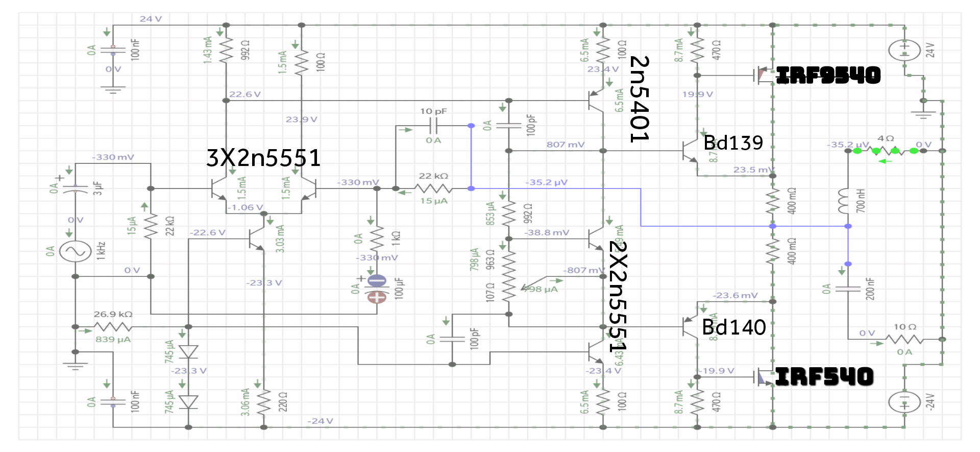Click the '-38.8 mV' voltage label

click(x=547, y=232)
